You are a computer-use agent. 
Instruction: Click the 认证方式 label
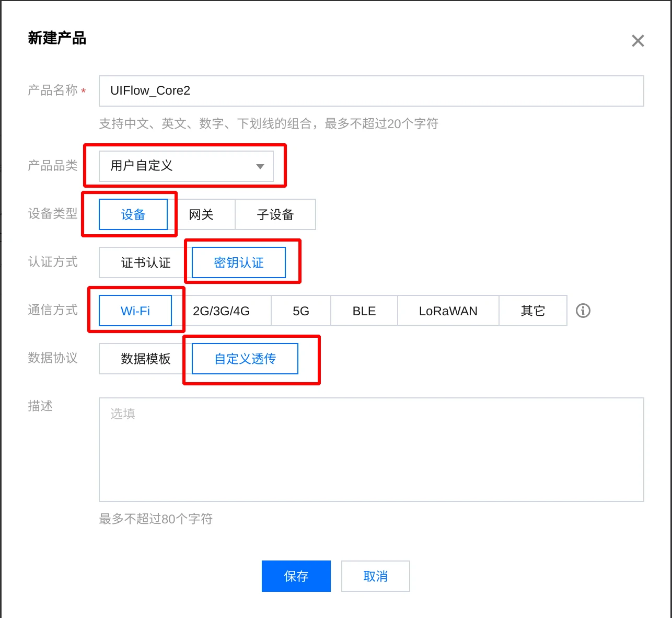(x=53, y=262)
